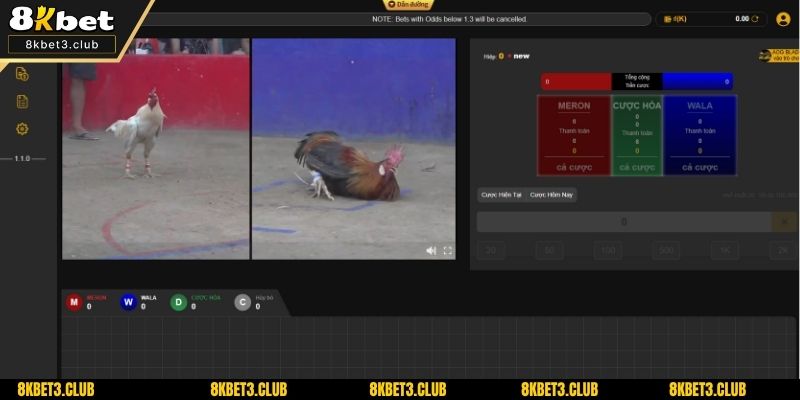This screenshot has width=800, height=400.
Task: Open the bet history icon in sidebar
Action: pyautogui.click(x=22, y=74)
